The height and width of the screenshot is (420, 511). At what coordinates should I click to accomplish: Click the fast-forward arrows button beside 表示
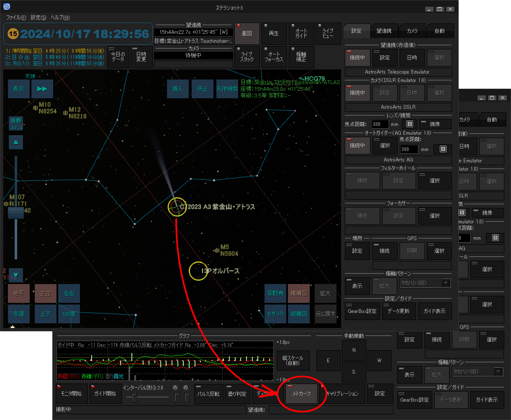click(42, 89)
